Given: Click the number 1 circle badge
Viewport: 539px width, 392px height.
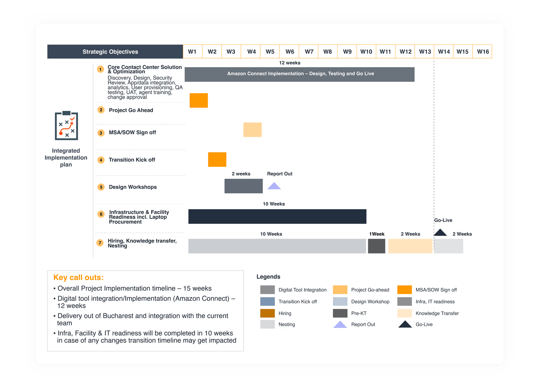Looking at the screenshot, I should (101, 69).
